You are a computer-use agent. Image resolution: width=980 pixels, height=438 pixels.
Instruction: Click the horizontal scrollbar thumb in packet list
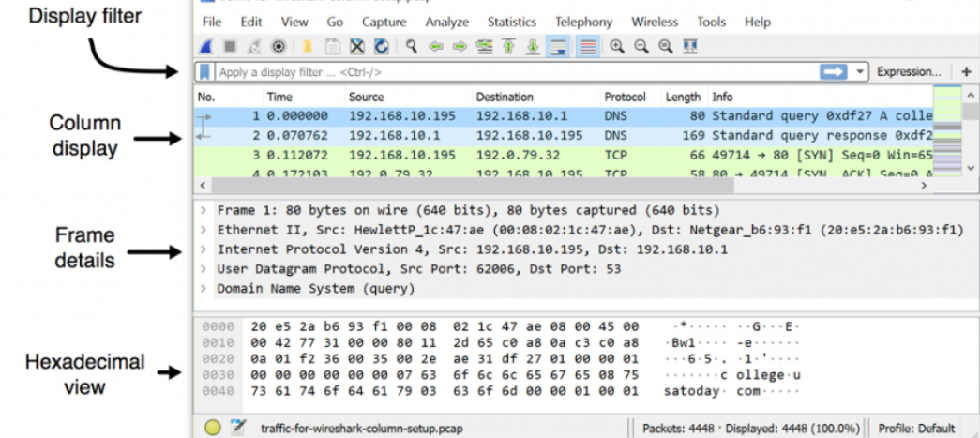click(x=473, y=186)
